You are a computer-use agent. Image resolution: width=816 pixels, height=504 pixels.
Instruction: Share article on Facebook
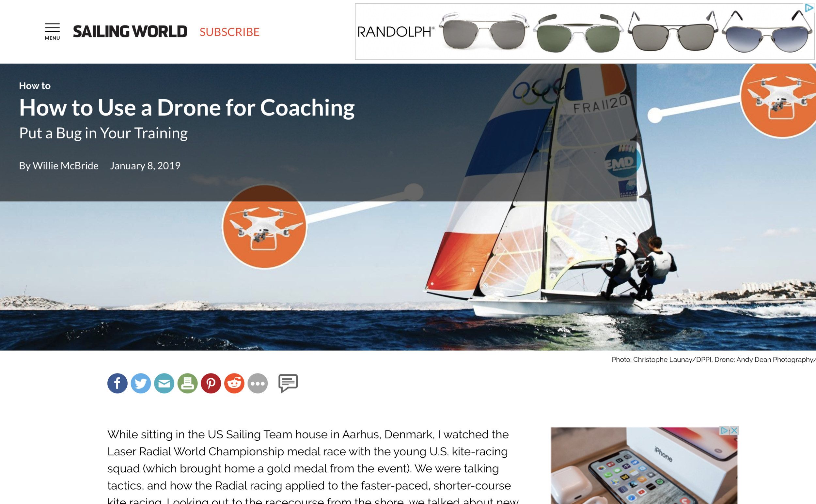tap(117, 383)
